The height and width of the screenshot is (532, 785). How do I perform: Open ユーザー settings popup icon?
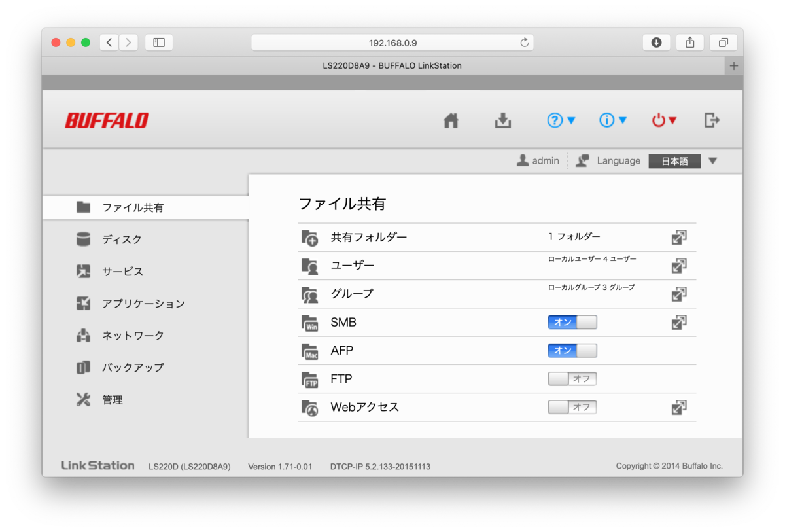click(x=679, y=266)
